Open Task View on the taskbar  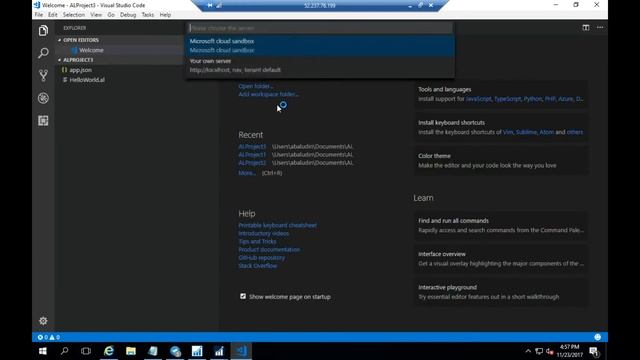click(86, 351)
